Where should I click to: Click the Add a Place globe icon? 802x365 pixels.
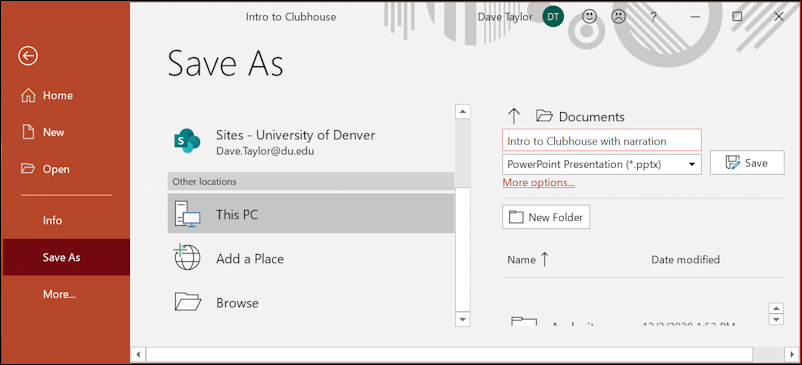click(x=187, y=258)
